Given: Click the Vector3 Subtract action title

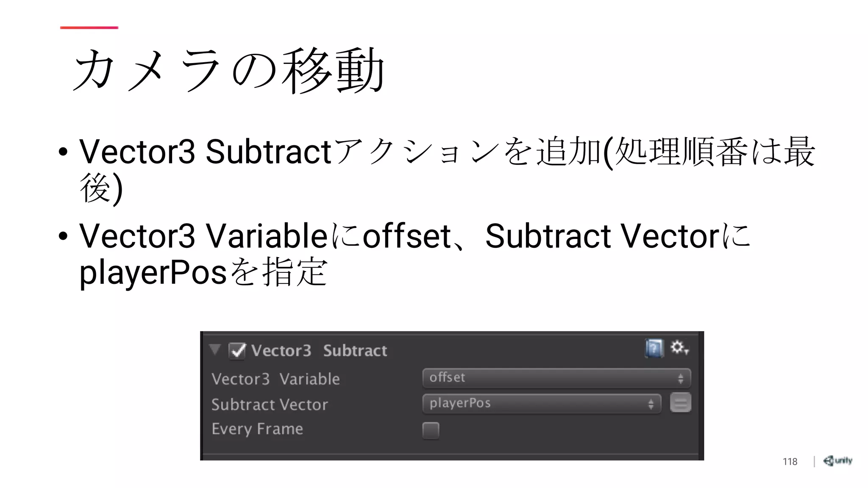Looking at the screenshot, I should pos(319,351).
